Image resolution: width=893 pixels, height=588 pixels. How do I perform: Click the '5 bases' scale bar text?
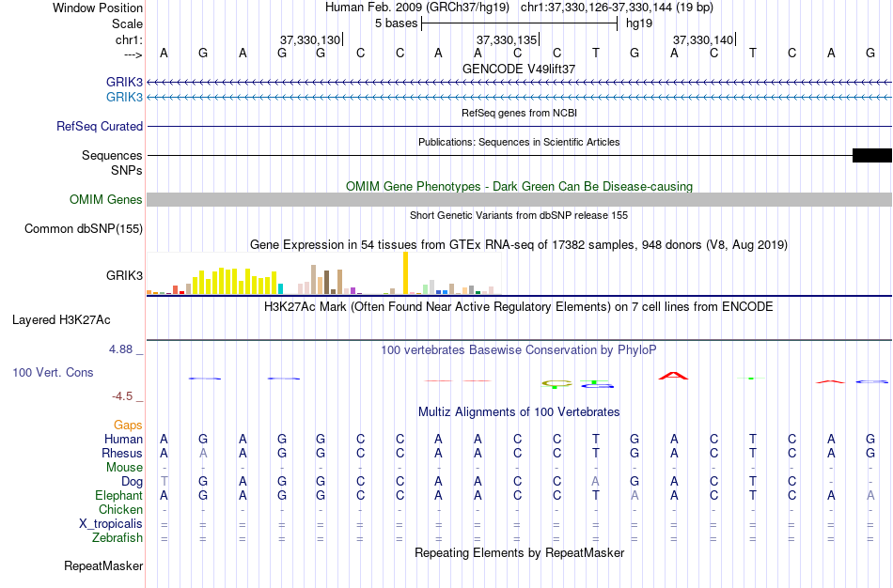(396, 23)
